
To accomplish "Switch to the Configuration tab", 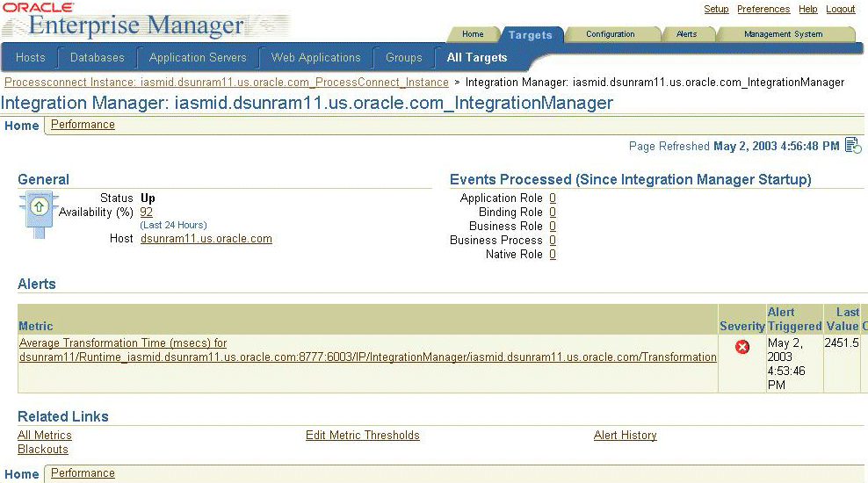I will point(611,34).
